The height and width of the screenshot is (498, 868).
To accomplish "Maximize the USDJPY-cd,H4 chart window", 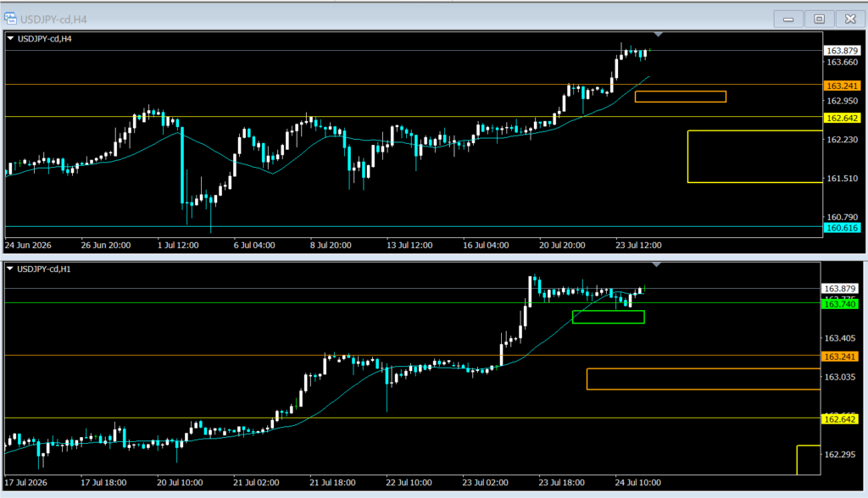I will click(820, 19).
